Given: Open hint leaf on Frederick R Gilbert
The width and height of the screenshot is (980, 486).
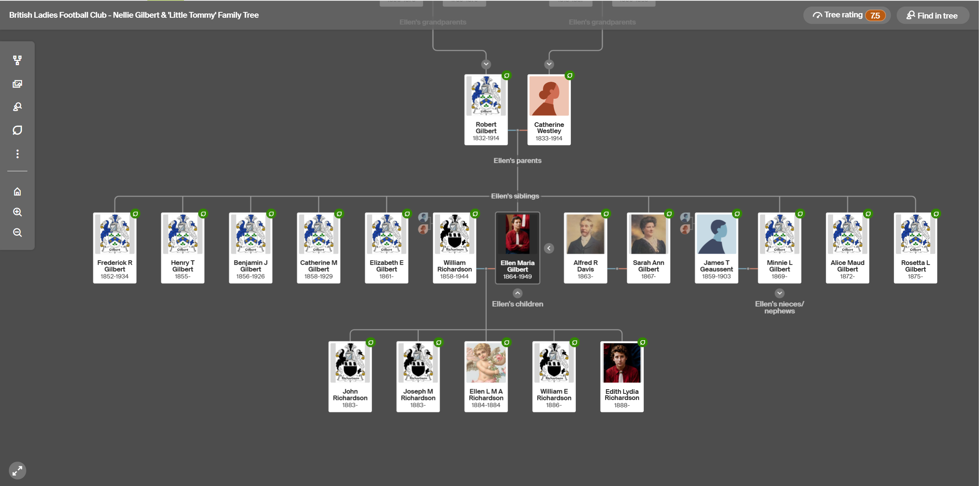Looking at the screenshot, I should click(x=135, y=214).
